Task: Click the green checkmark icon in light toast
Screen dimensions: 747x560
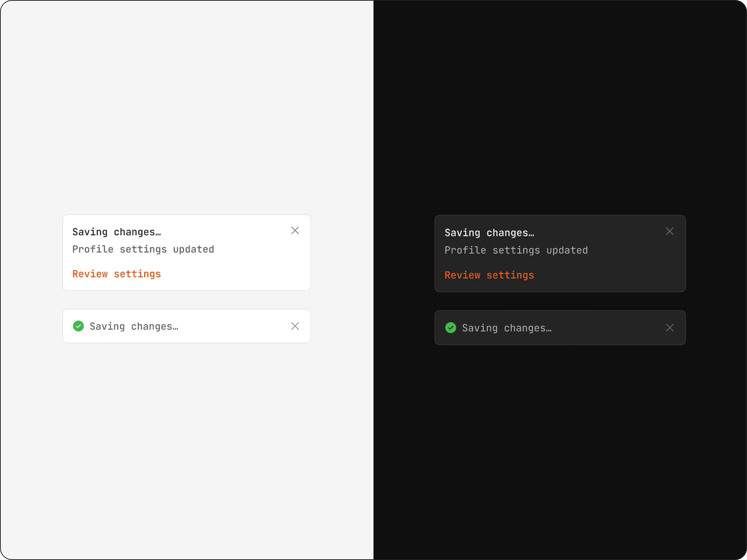Action: click(x=78, y=326)
